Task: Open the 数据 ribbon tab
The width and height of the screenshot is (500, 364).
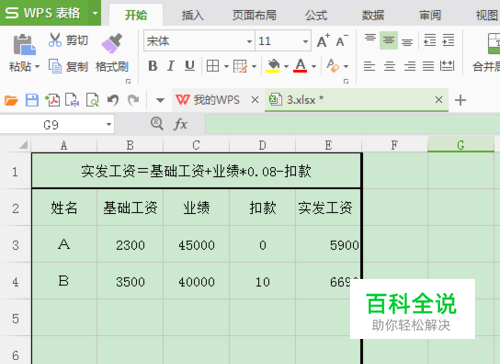Action: point(373,15)
